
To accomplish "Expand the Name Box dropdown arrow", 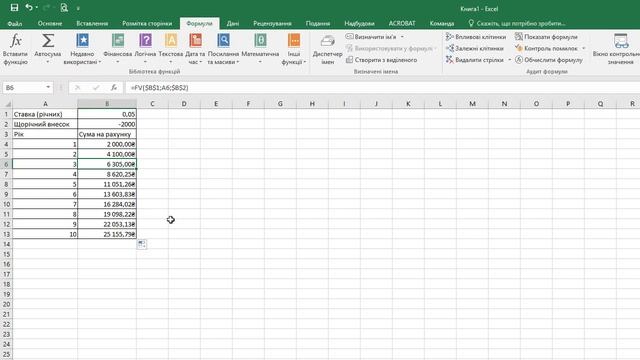I will click(48, 87).
